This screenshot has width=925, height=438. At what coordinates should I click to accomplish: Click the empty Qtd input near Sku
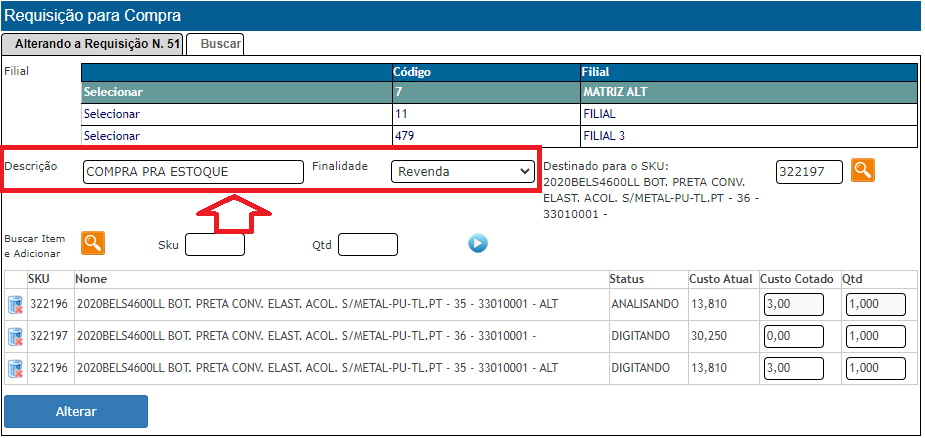pyautogui.click(x=368, y=244)
